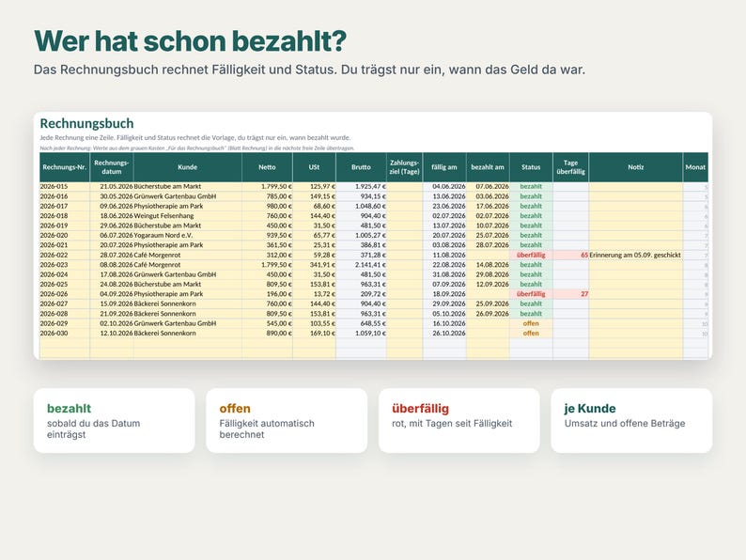The height and width of the screenshot is (560, 746).
Task: Select the 'Status' column header
Action: pyautogui.click(x=531, y=167)
